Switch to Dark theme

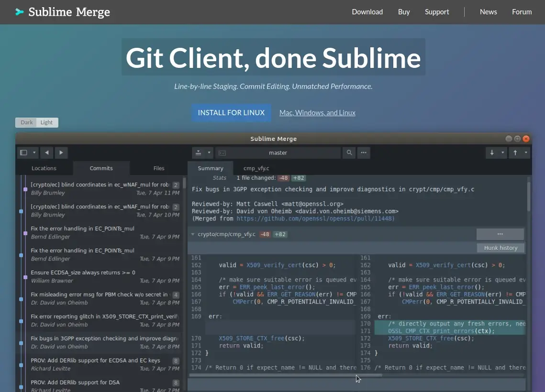click(26, 122)
